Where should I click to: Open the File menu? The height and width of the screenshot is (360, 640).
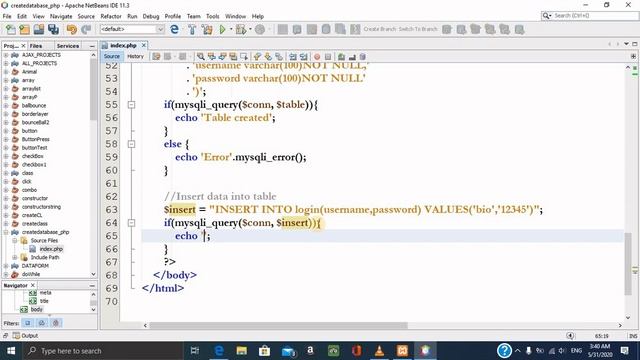(7, 16)
